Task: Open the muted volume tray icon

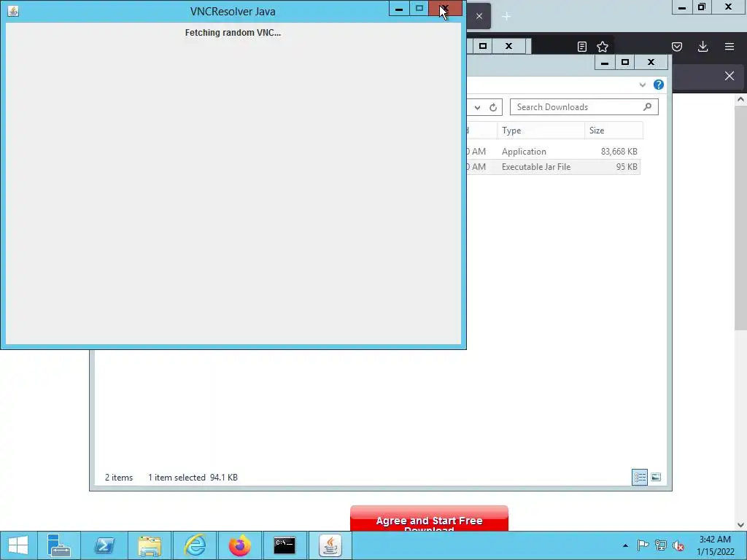Action: tap(678, 545)
